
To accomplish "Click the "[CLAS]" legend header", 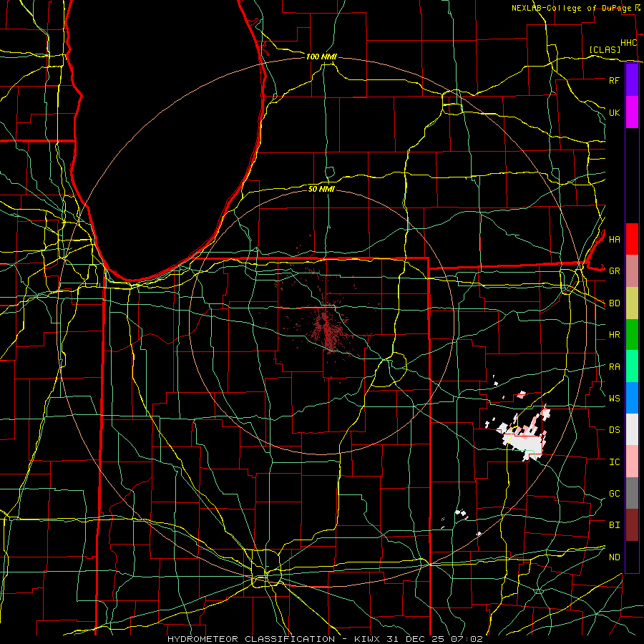I will [x=605, y=49].
